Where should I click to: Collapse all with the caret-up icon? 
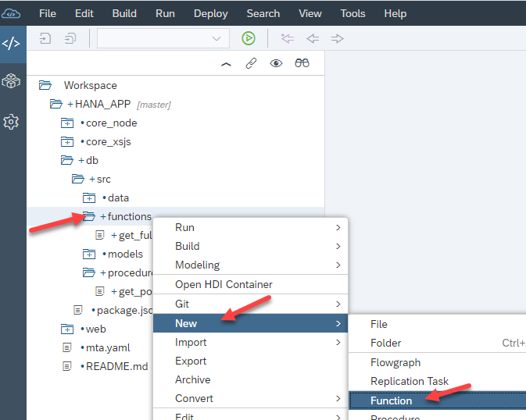click(226, 64)
